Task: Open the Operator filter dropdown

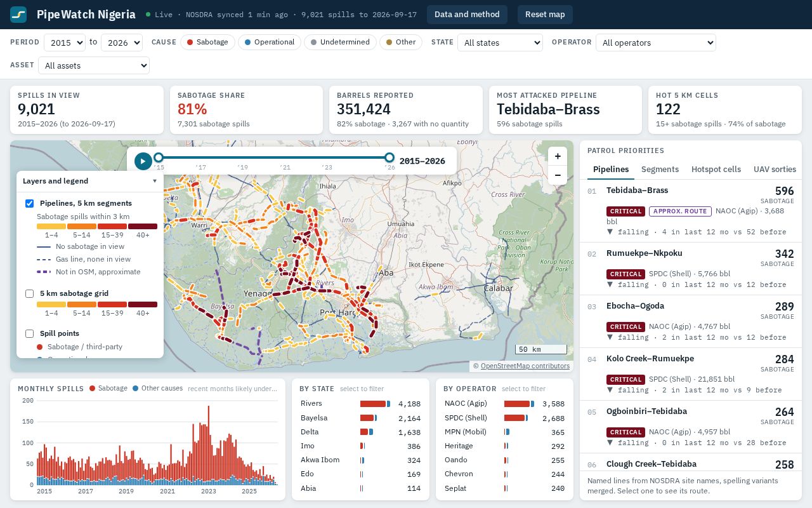Action: tap(656, 43)
